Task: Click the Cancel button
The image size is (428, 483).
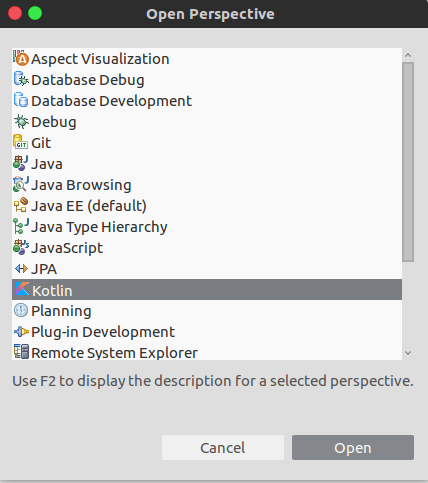Action: (x=223, y=448)
